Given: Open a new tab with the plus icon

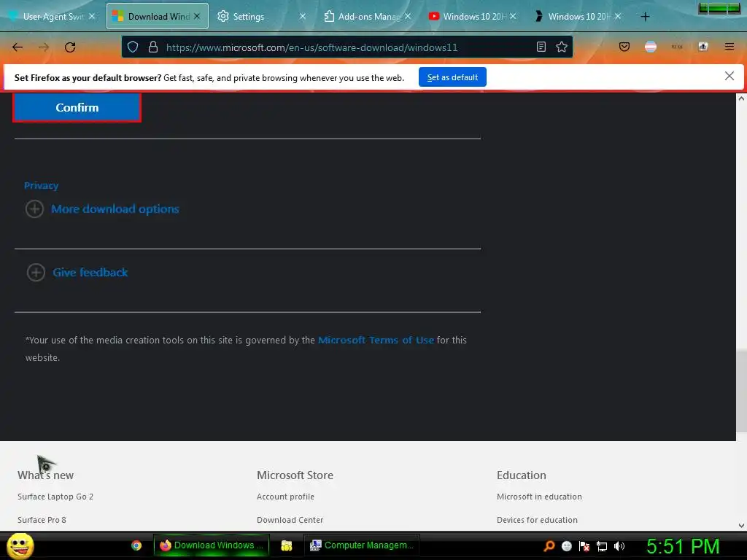Looking at the screenshot, I should pyautogui.click(x=645, y=17).
